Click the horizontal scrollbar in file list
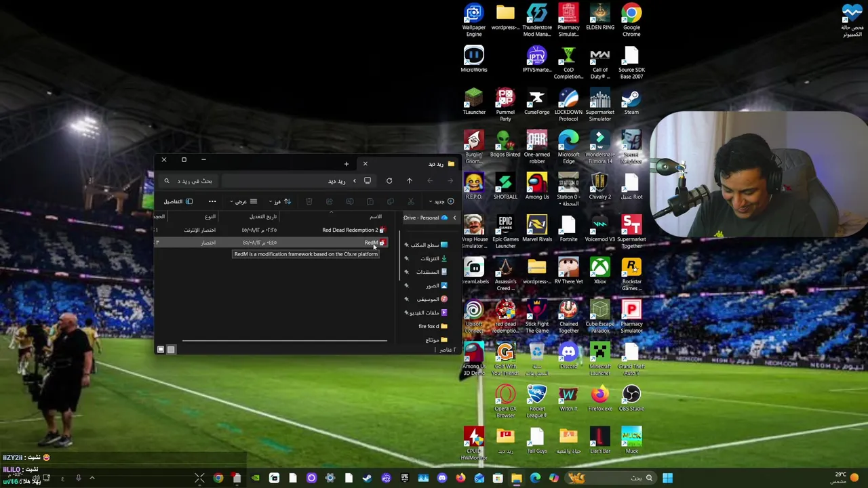Image resolution: width=868 pixels, height=488 pixels. 285,341
